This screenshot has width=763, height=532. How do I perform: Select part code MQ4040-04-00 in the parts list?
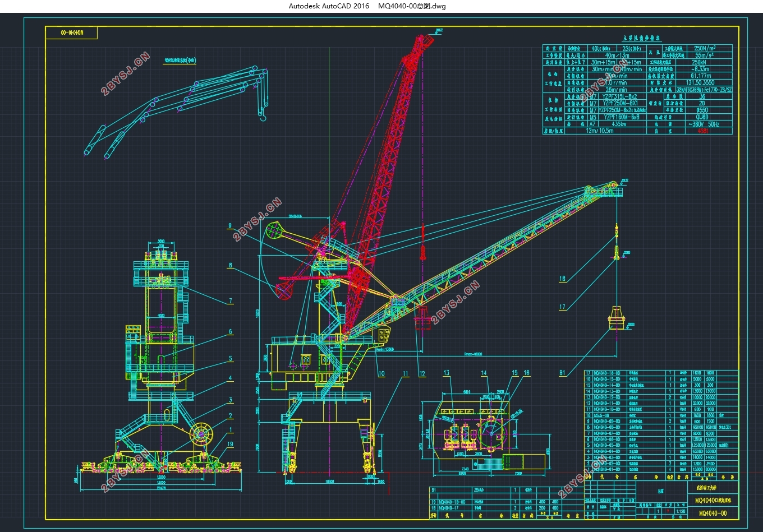coord(606,452)
